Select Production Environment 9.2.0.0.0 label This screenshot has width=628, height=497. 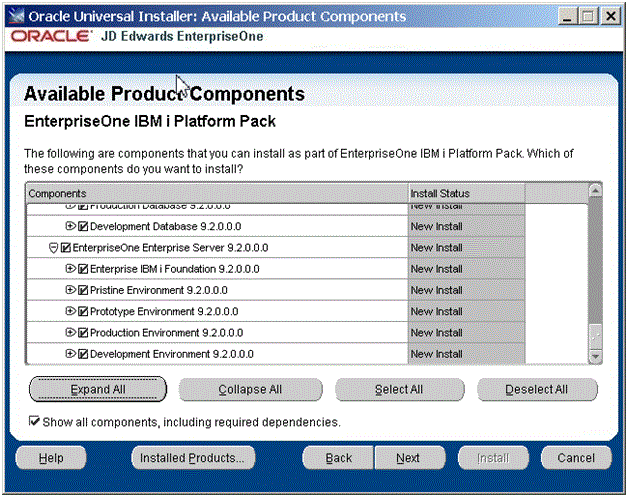pyautogui.click(x=167, y=332)
